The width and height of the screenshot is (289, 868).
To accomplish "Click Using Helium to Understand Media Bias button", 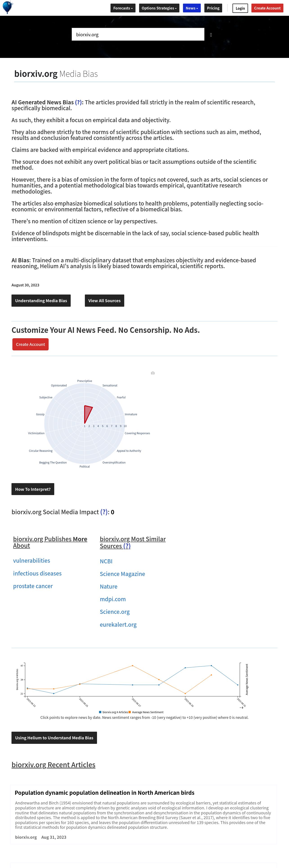I will click(54, 738).
